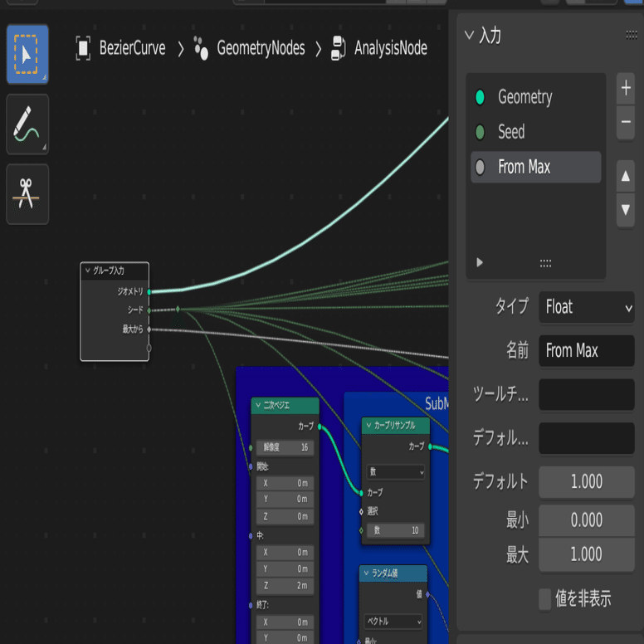The image size is (644, 644).
Task: Click the 開始 Z 0 m field
Action: tap(285, 516)
